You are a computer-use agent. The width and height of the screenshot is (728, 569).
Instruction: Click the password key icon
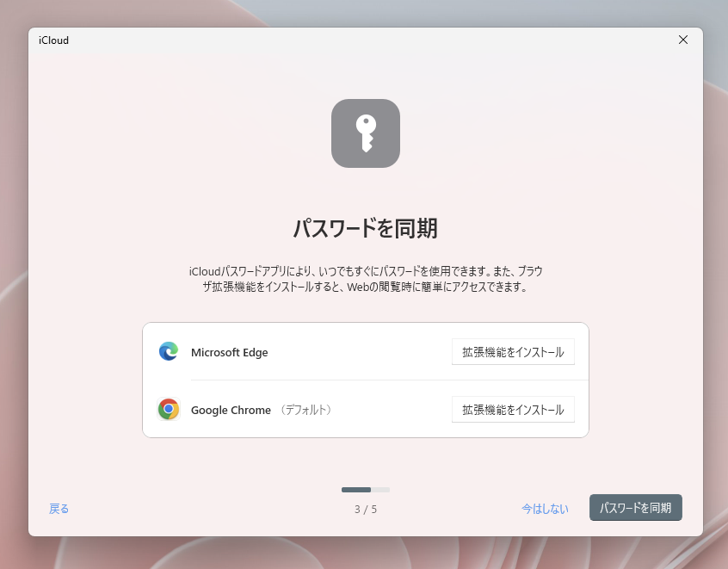pyautogui.click(x=366, y=133)
